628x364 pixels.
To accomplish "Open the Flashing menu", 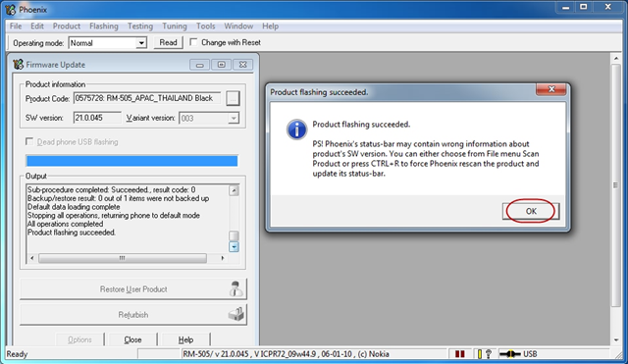I will [x=104, y=26].
